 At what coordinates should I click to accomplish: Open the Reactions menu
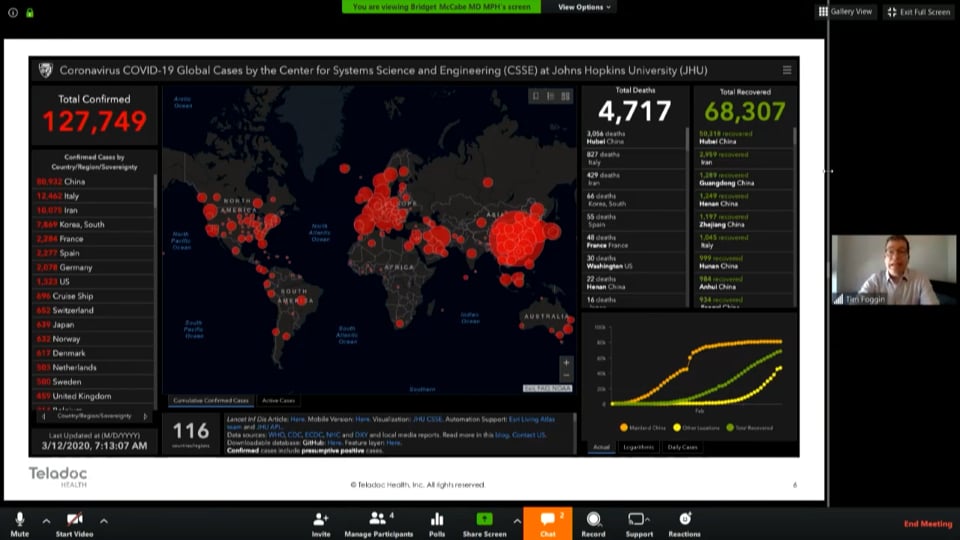[x=684, y=524]
